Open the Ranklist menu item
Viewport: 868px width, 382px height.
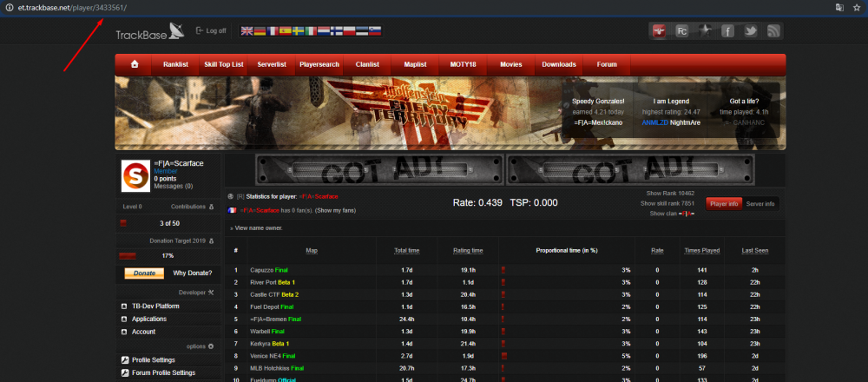click(x=175, y=64)
